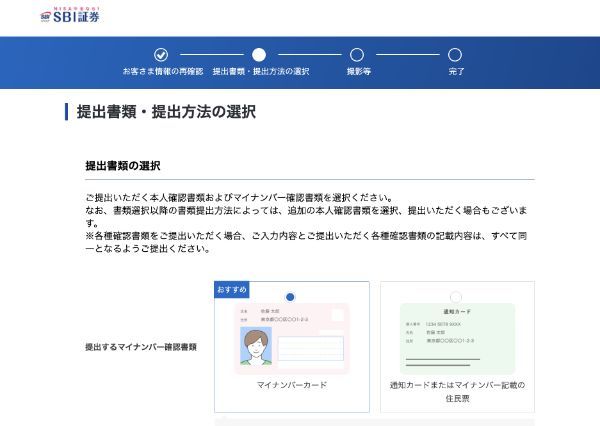600x426 pixels.
Task: Click the 完了 step label
Action: pos(456,72)
